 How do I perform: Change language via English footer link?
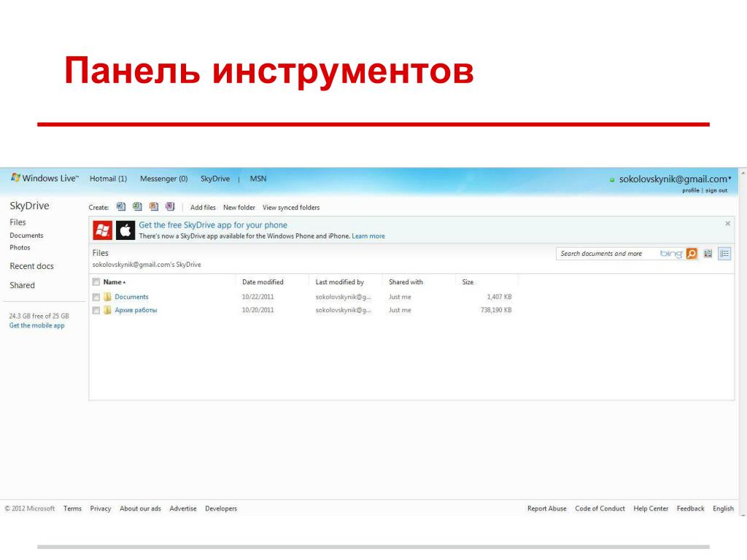tap(723, 508)
